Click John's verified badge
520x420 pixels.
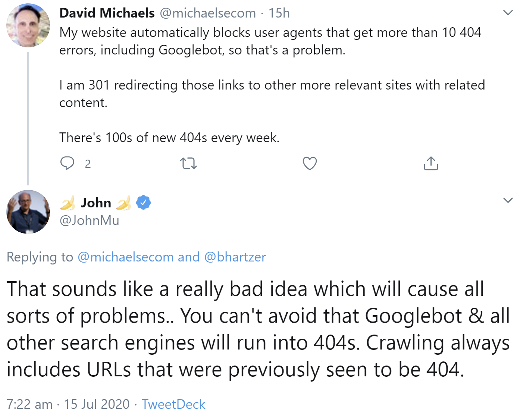click(144, 202)
